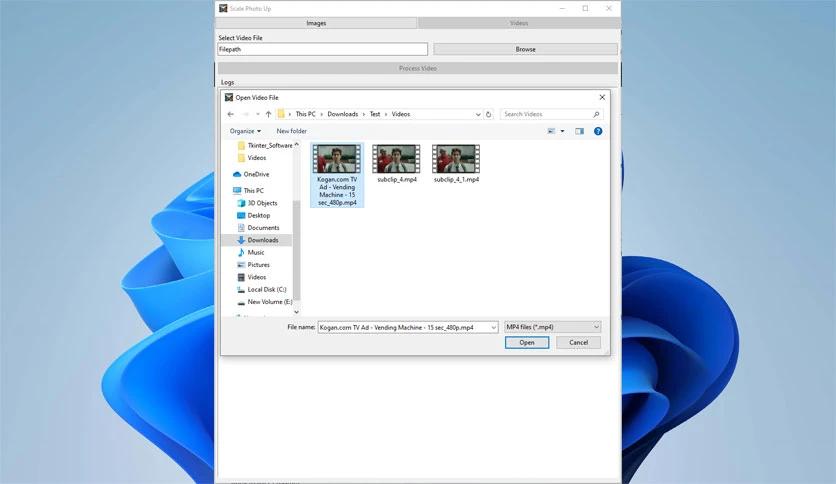Click This PC in the breadcrumb path
The height and width of the screenshot is (484, 836).
[306, 114]
